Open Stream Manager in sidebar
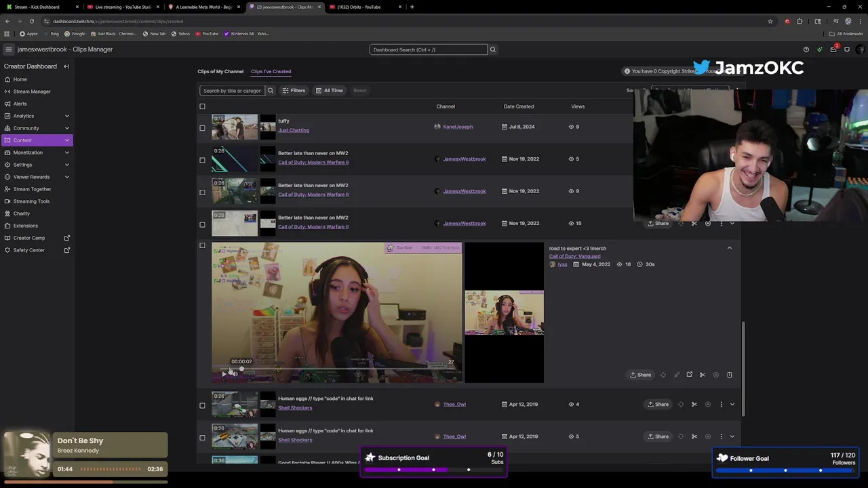 (32, 91)
